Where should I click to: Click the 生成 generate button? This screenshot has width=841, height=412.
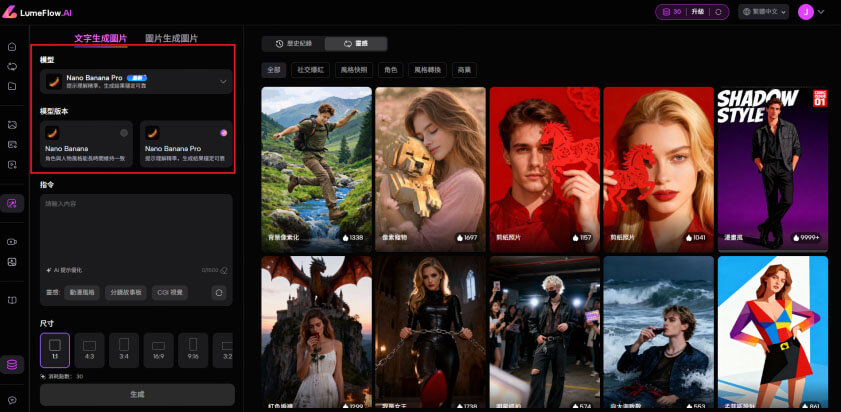(137, 394)
